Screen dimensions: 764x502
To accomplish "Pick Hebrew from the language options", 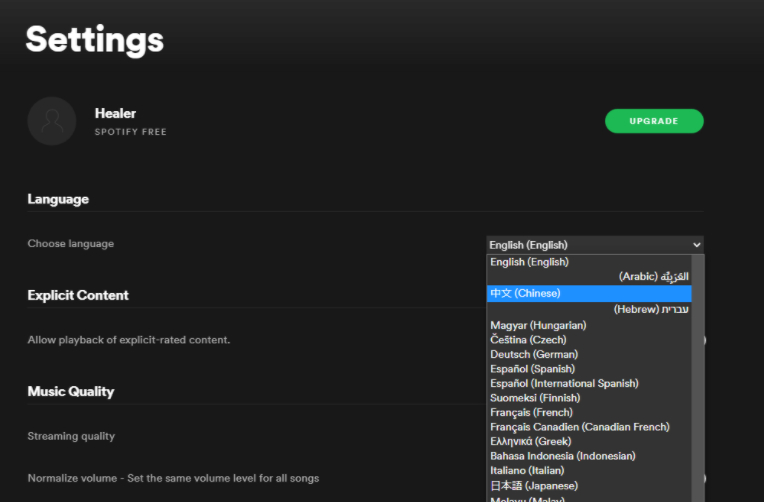I will click(651, 309).
